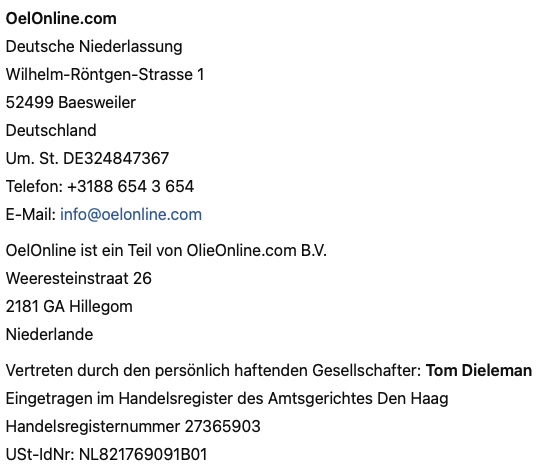
Task: Click the bold name Tom Dieleman
Action: pos(479,370)
